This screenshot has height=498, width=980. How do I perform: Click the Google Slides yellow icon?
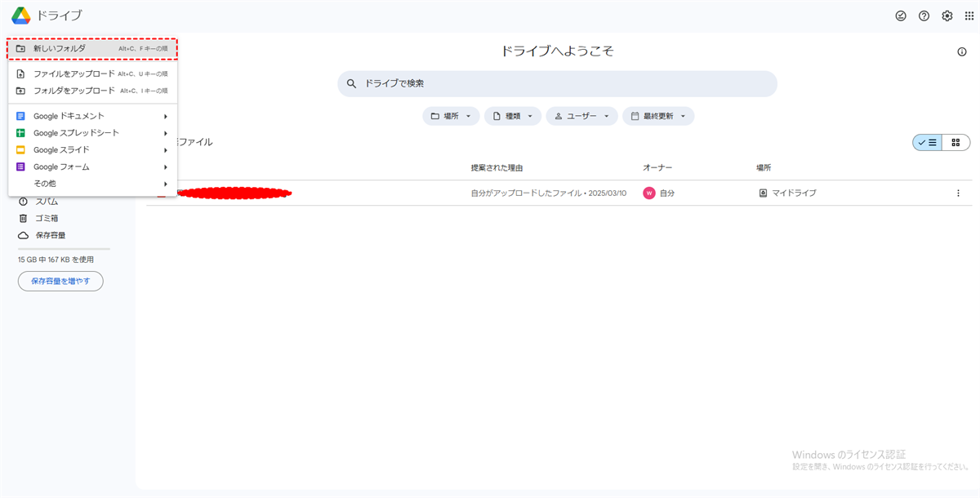[21, 150]
